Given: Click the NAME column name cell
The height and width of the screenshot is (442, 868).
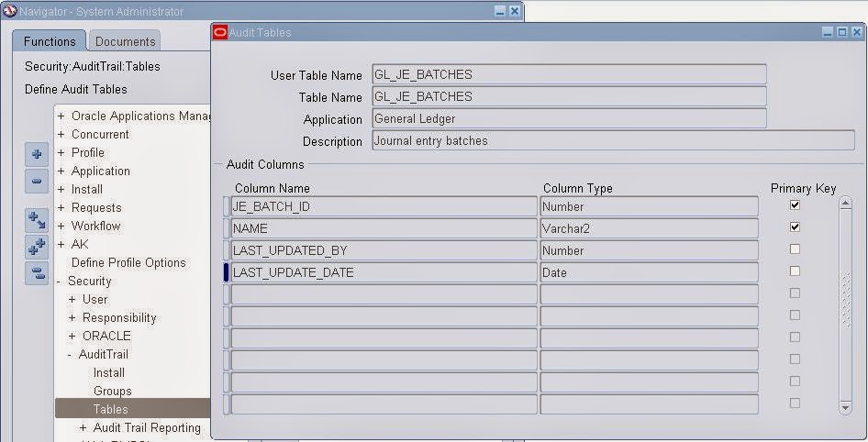Looking at the screenshot, I should (x=384, y=228).
